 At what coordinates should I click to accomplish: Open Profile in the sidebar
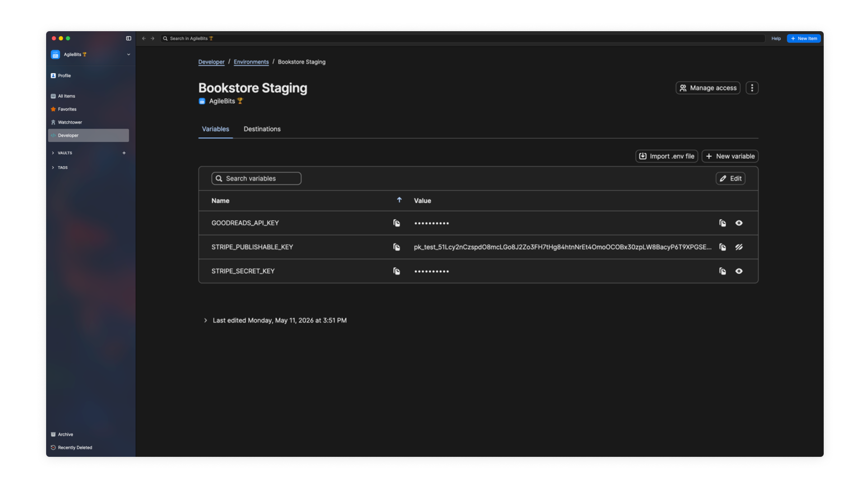pos(88,76)
